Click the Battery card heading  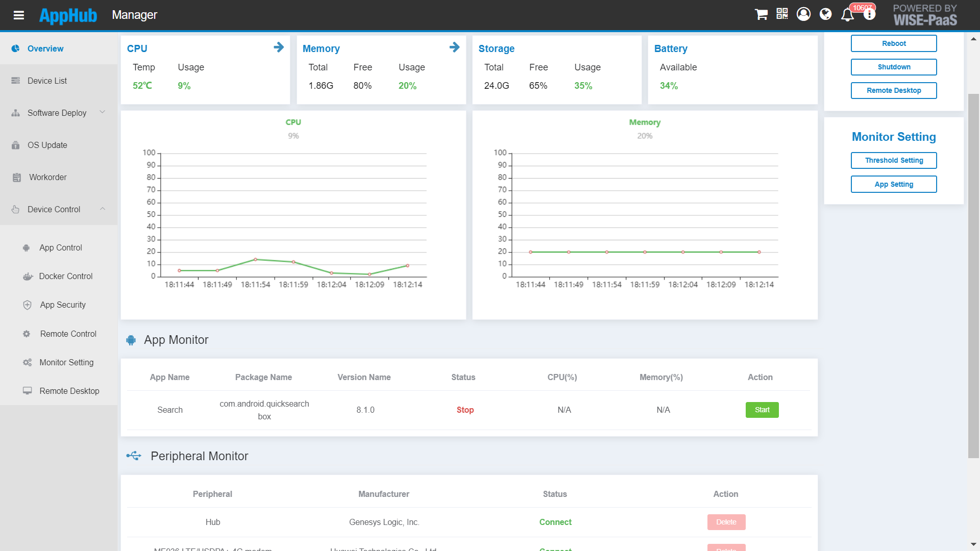pyautogui.click(x=671, y=48)
